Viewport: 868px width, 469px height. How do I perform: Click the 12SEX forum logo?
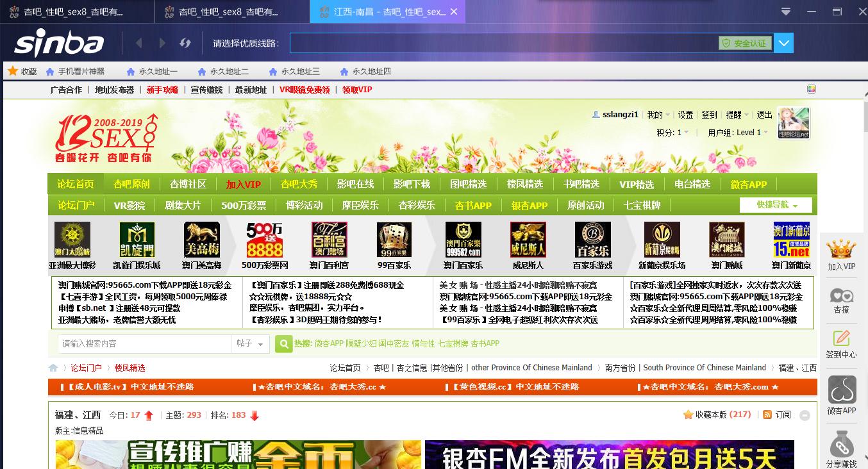point(105,138)
